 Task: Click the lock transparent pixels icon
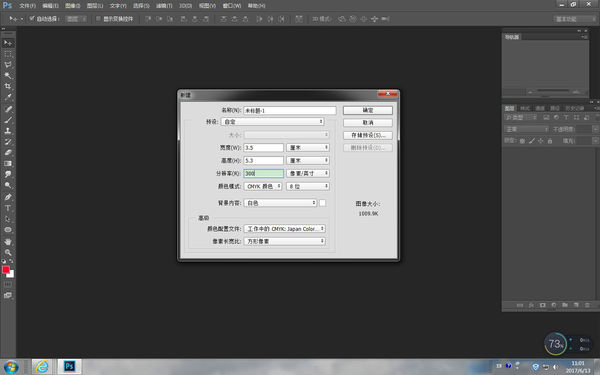(x=522, y=141)
